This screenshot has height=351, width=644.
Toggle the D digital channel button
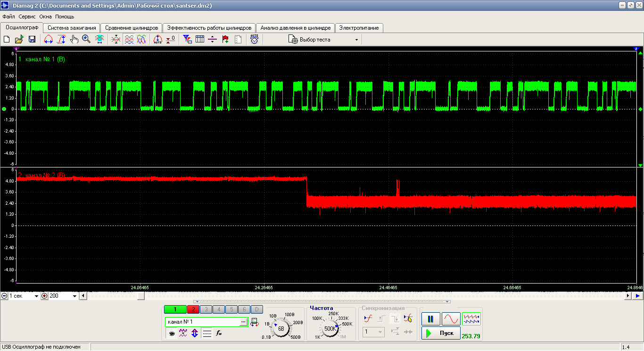257,309
